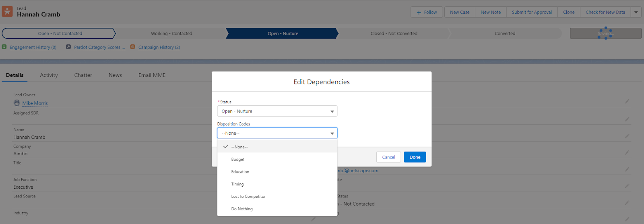Screen dimensions: 644x224
Task: Switch to News tab
Action: point(115,75)
